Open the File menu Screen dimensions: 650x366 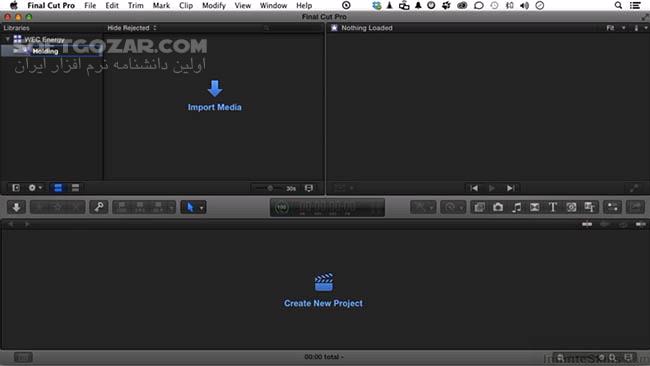[90, 5]
